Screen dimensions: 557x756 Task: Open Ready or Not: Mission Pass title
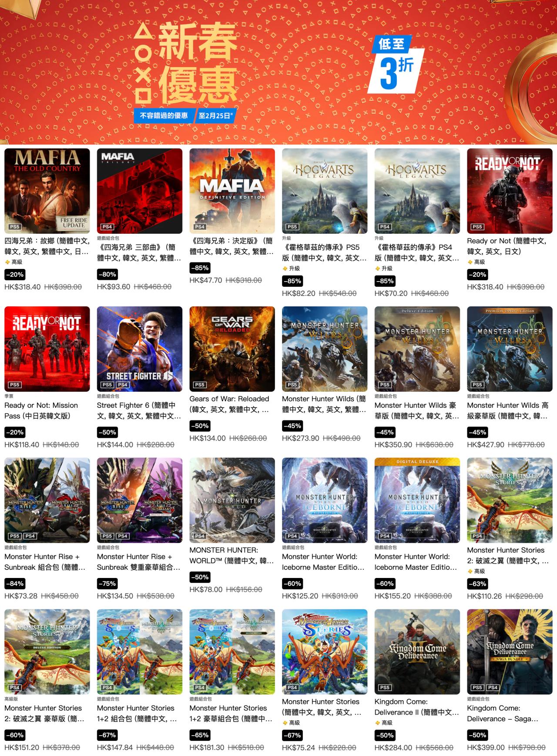pyautogui.click(x=41, y=410)
